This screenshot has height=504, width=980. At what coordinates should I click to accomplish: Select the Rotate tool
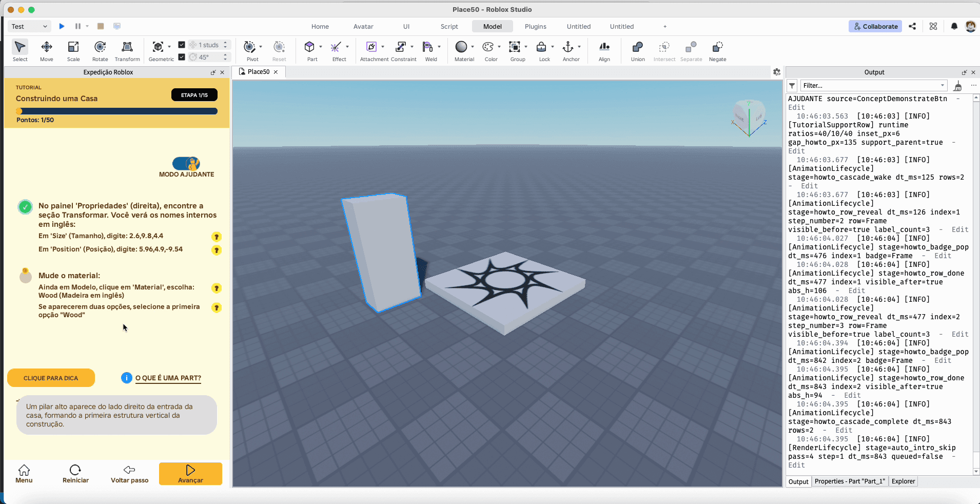(100, 50)
